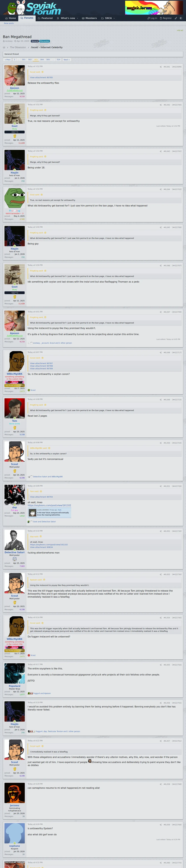Share post #6,051 via share icon
The height and width of the screenshot is (868, 186).
click(x=160, y=486)
